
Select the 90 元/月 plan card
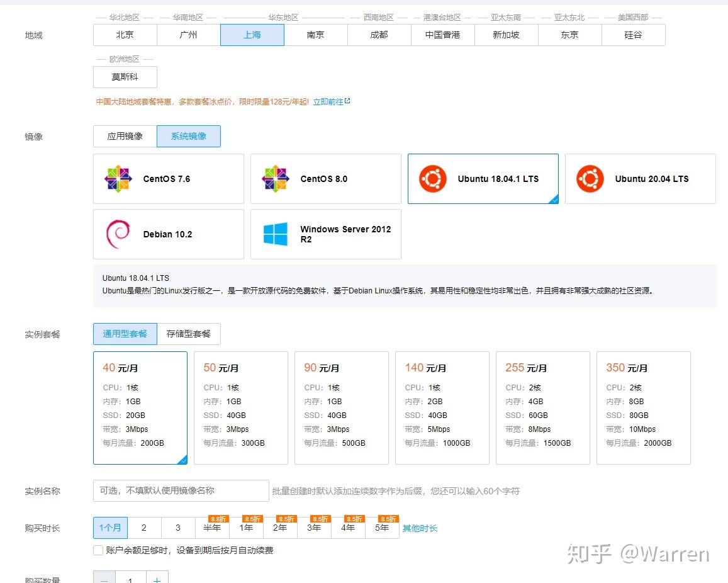(x=342, y=408)
